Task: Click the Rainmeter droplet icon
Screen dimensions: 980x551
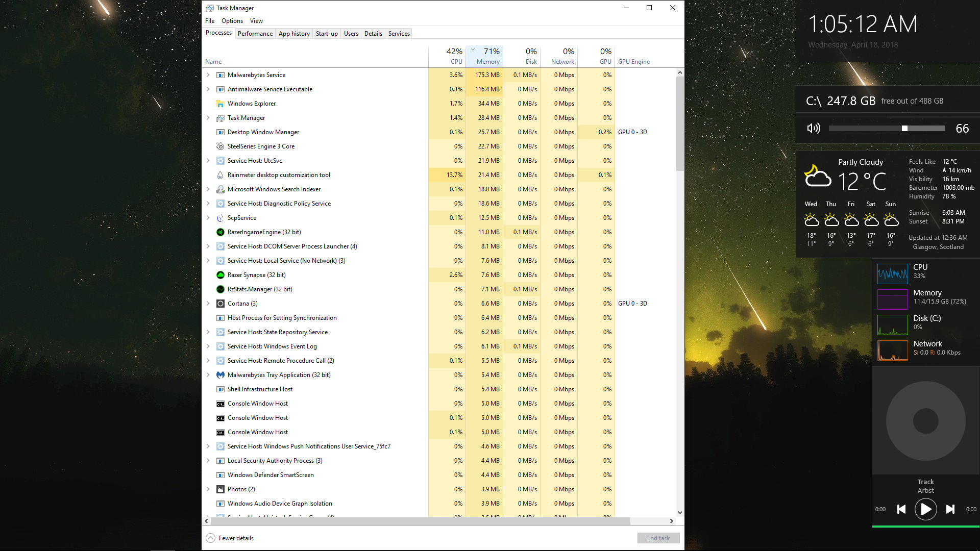Action: [x=220, y=175]
